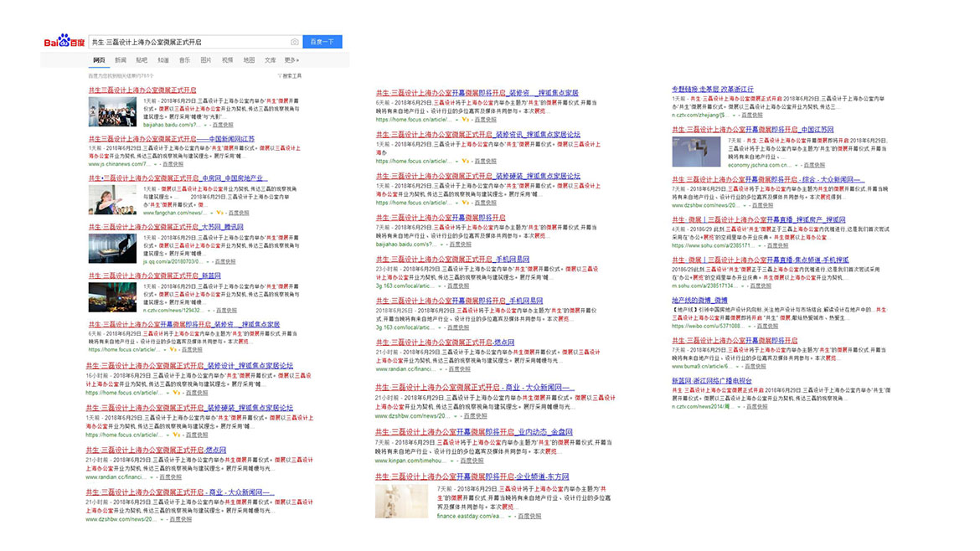Open the 专题链接·走基层 改革浙江行 result
Image resolution: width=980 pixels, height=551 pixels.
click(713, 90)
